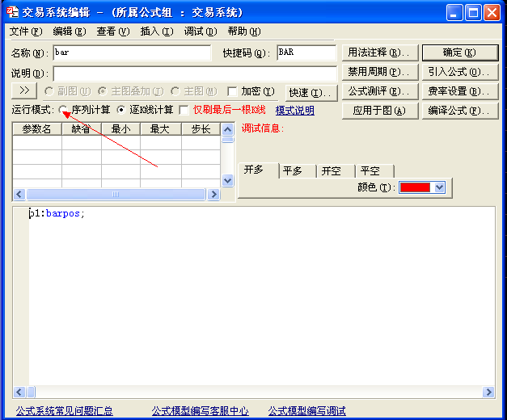Open the 编辑(E) menu
Image resolution: width=507 pixels, height=420 pixels.
pos(70,31)
